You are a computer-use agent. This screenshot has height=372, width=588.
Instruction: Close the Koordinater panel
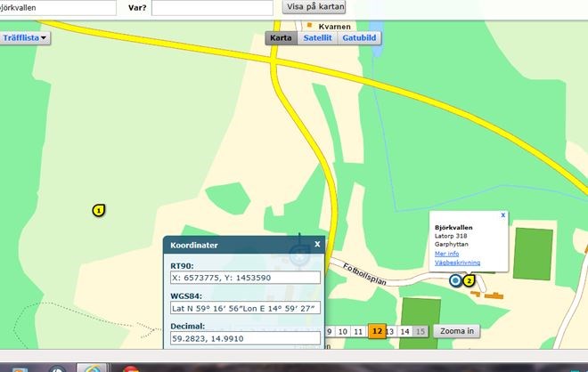click(317, 243)
